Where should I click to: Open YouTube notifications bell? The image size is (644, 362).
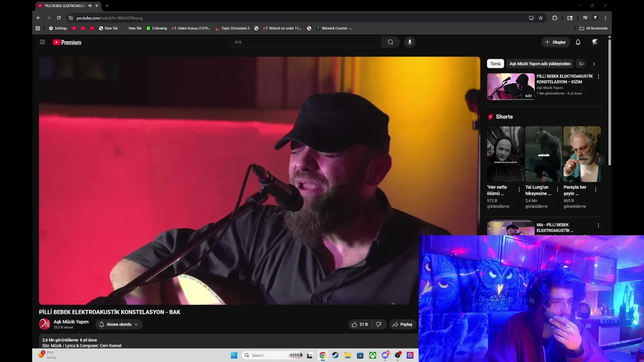(578, 42)
